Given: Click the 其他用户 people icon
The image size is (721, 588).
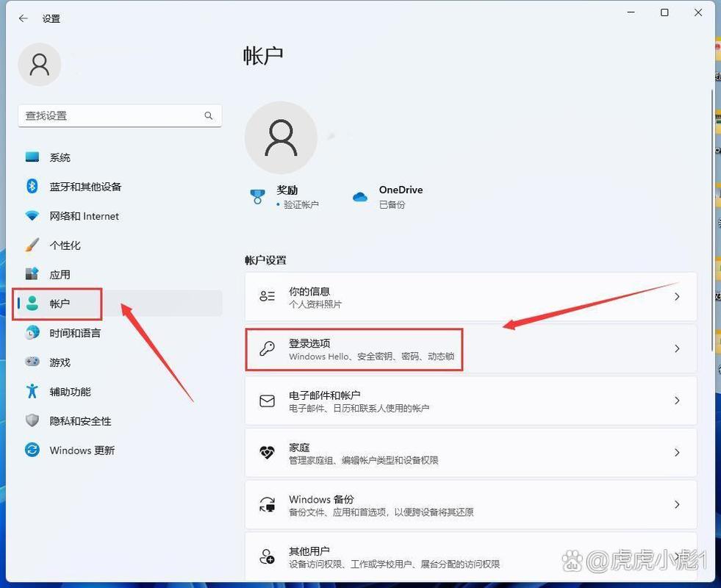Looking at the screenshot, I should click(x=267, y=556).
